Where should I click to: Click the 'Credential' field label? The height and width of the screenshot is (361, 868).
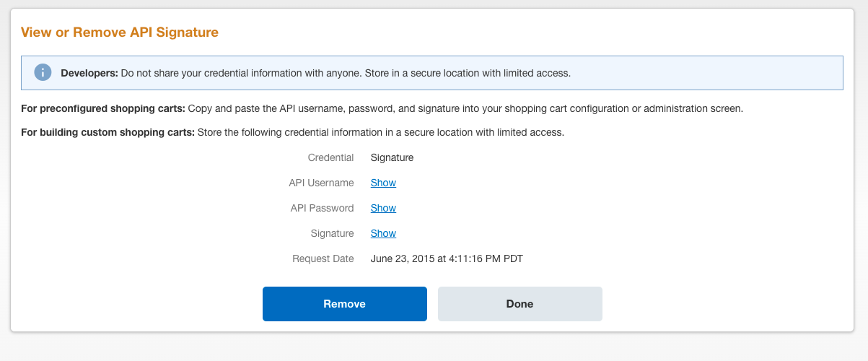point(330,157)
